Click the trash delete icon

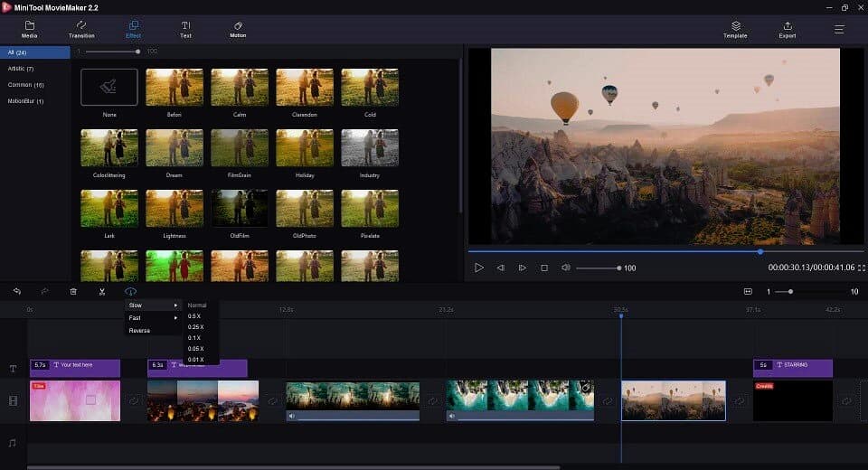coord(73,291)
